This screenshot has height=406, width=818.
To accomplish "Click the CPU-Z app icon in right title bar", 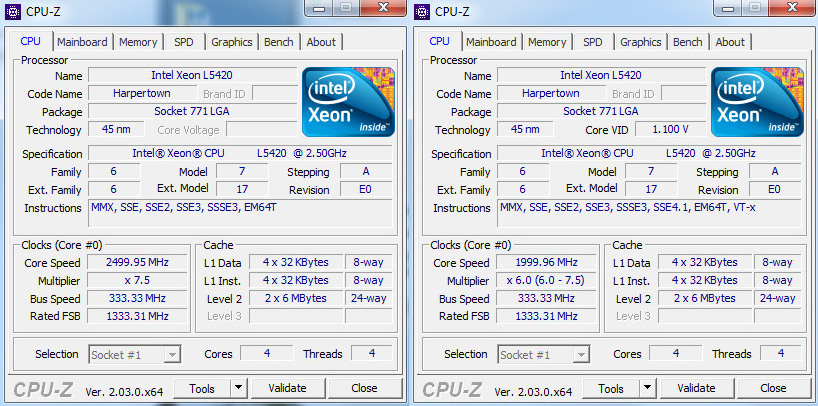I will 422,11.
